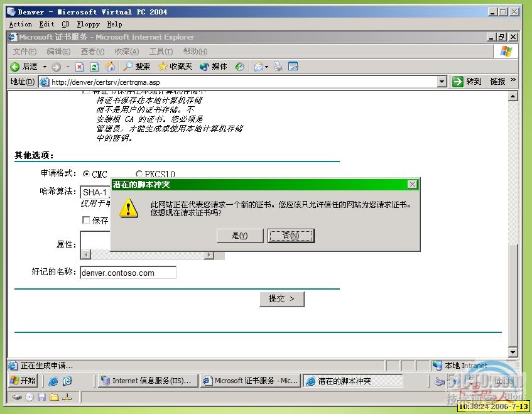Open the Virtual PC Edit menu
The height and width of the screenshot is (414, 532).
click(46, 25)
